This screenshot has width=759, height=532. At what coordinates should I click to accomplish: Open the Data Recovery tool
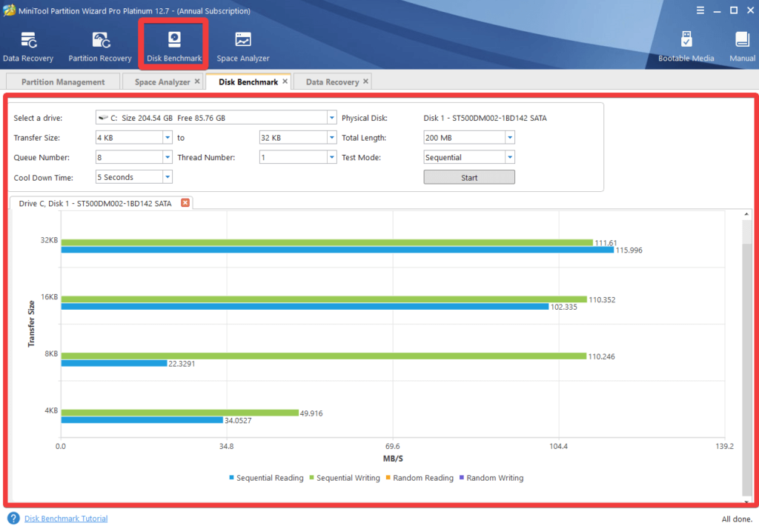coord(28,47)
